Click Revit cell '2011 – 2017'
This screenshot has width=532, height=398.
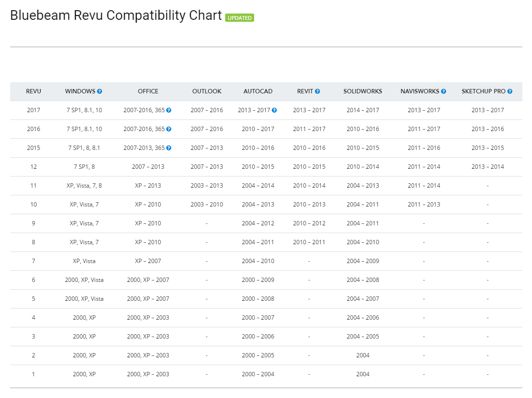(309, 129)
